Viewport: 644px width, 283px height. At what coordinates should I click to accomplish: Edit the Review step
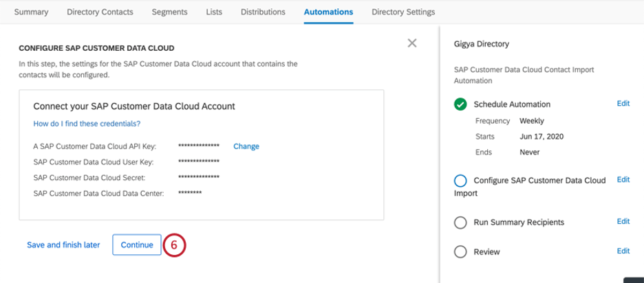click(623, 251)
